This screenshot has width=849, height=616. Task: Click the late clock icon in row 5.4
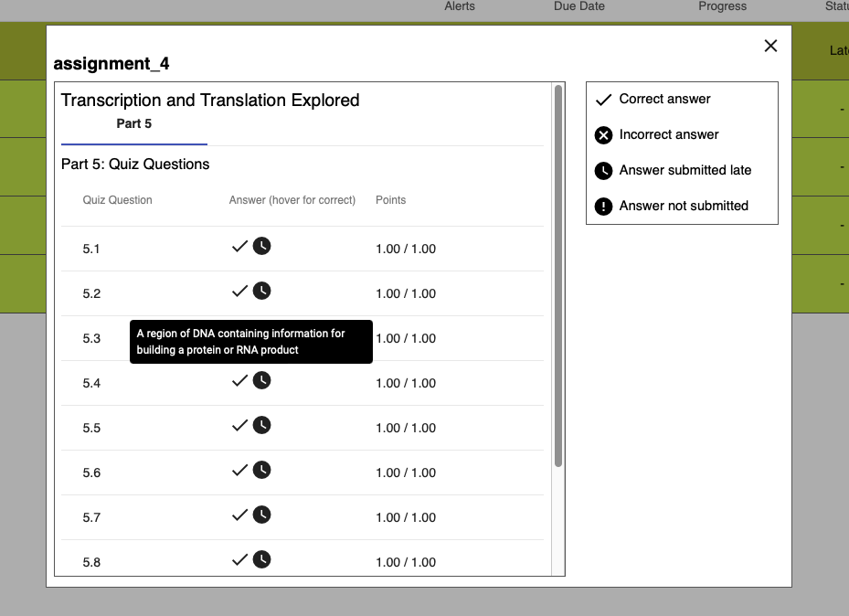coord(261,381)
